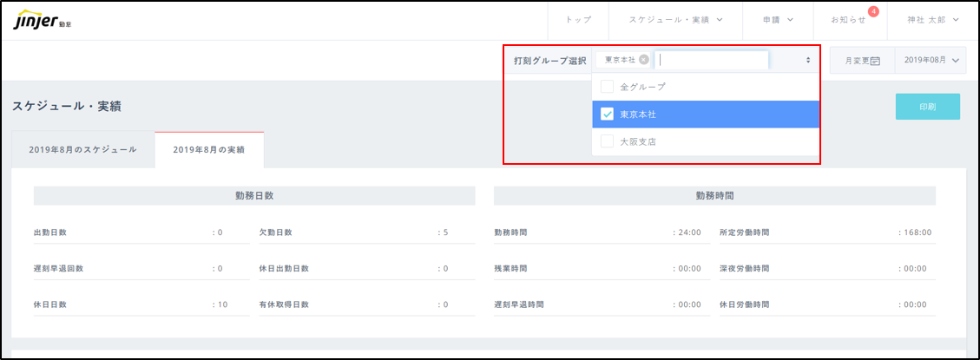Click the 勤務時間 section header
This screenshot has width=980, height=360.
click(x=714, y=196)
